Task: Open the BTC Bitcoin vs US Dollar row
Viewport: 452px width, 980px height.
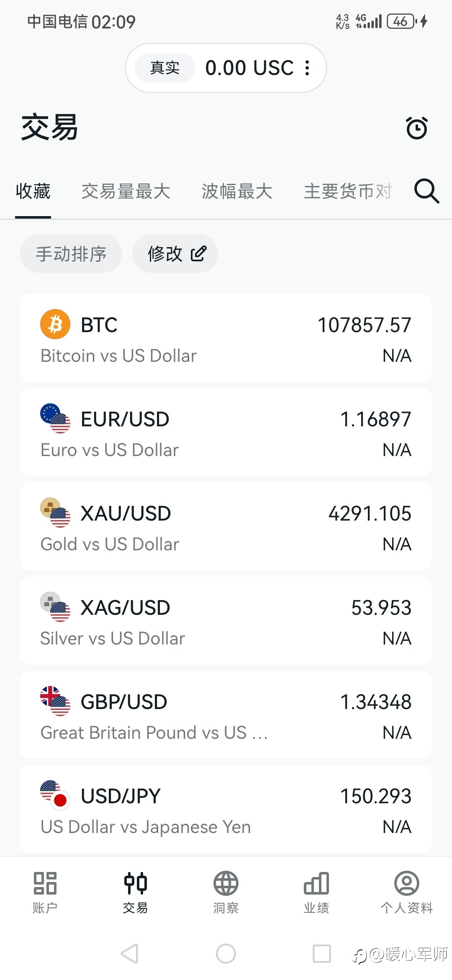Action: coord(226,338)
